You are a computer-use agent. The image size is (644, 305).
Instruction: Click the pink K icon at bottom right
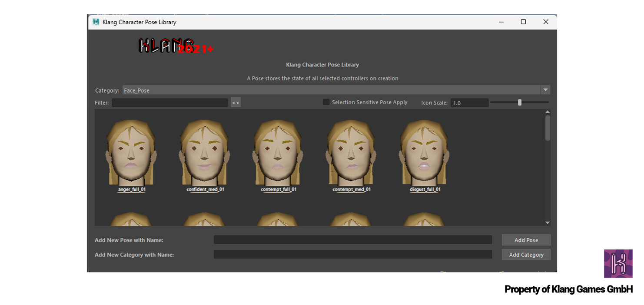click(x=618, y=263)
